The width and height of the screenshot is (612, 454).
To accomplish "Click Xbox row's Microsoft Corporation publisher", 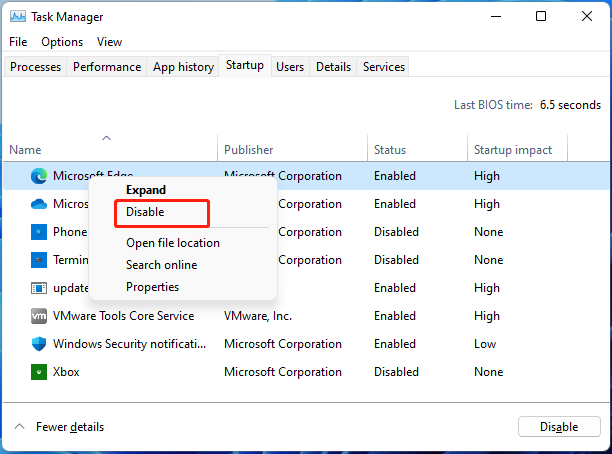I will click(x=283, y=372).
